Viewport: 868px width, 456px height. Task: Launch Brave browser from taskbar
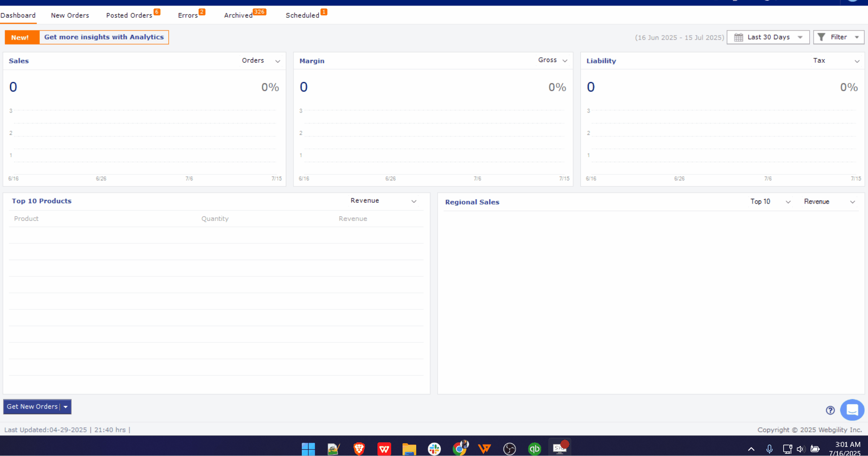pos(359,449)
